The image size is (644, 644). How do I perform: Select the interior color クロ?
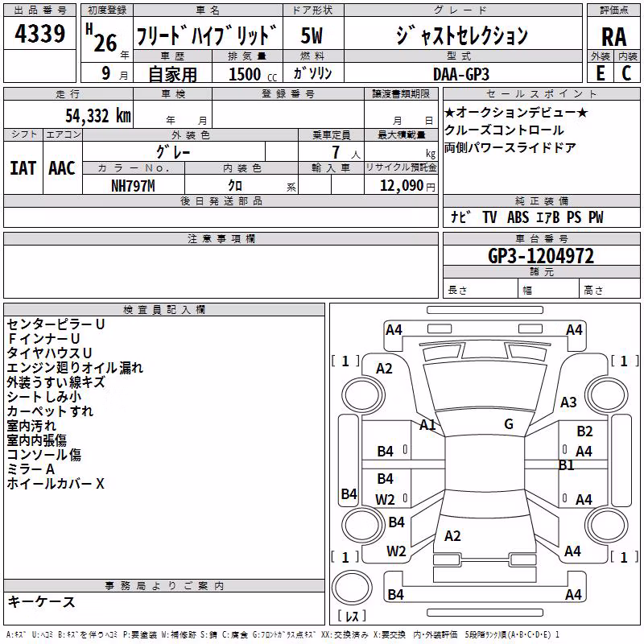(x=235, y=186)
